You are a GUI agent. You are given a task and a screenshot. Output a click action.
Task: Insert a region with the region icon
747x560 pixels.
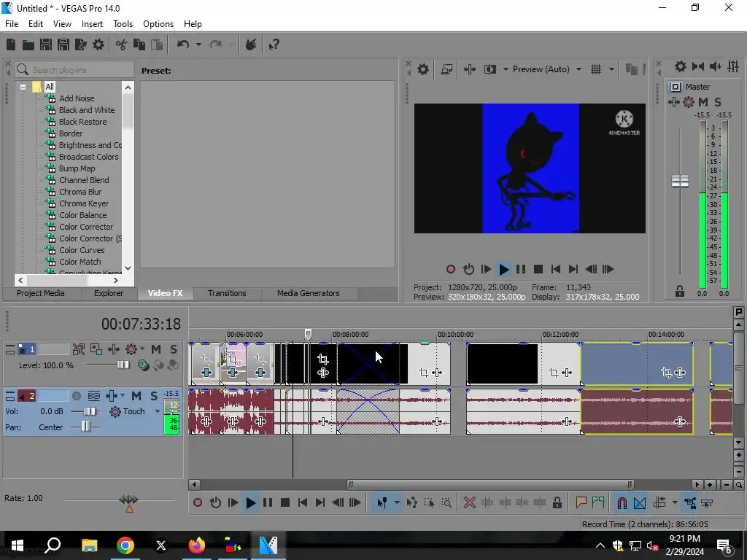(x=598, y=503)
